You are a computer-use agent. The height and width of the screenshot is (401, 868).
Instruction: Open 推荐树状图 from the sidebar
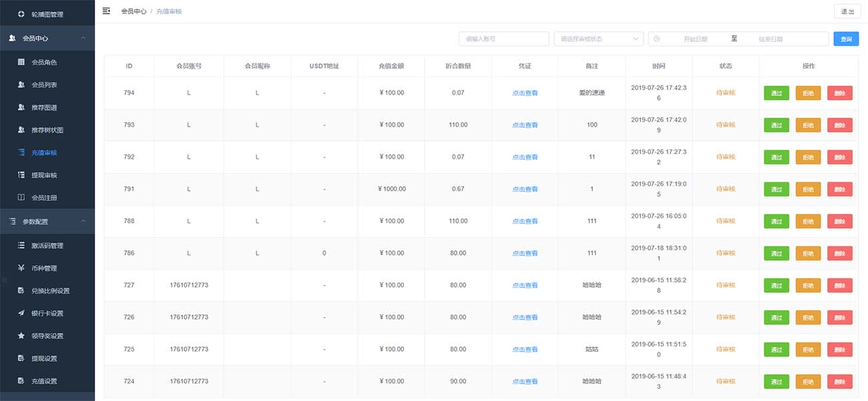point(47,130)
